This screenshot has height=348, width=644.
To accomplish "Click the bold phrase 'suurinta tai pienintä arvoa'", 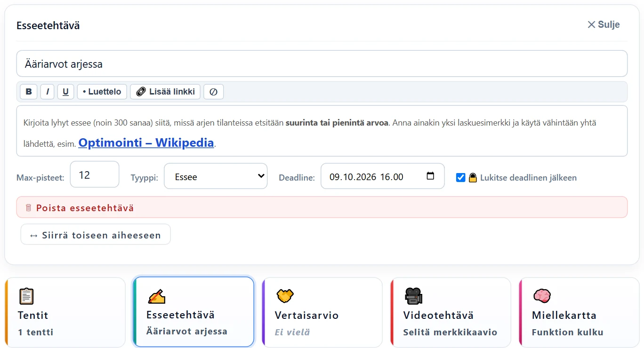I will [337, 123].
